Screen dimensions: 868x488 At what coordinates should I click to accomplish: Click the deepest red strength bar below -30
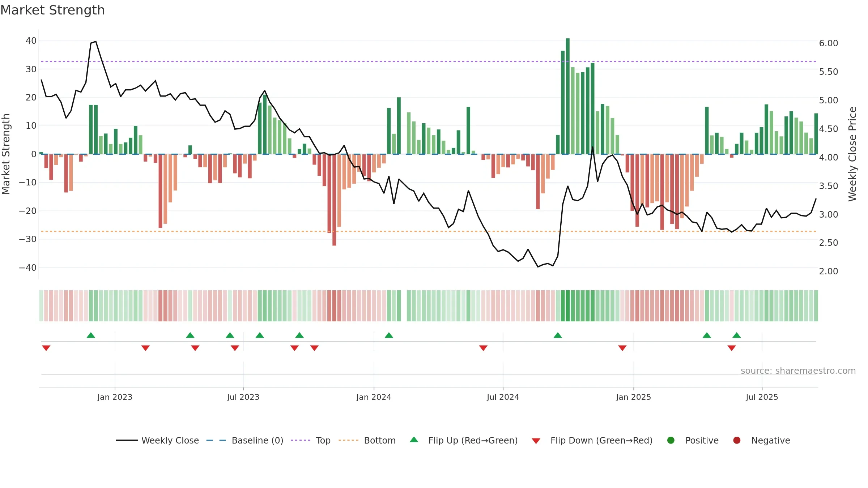click(334, 200)
